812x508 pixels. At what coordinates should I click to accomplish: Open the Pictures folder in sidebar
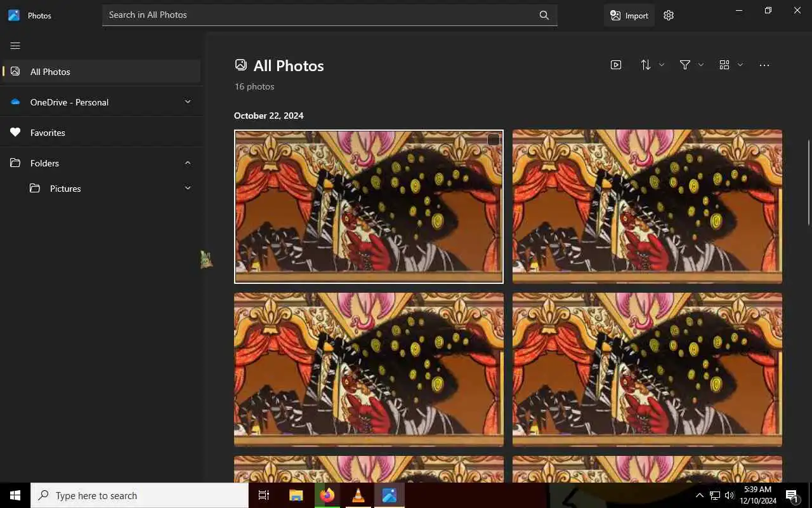(x=101, y=189)
